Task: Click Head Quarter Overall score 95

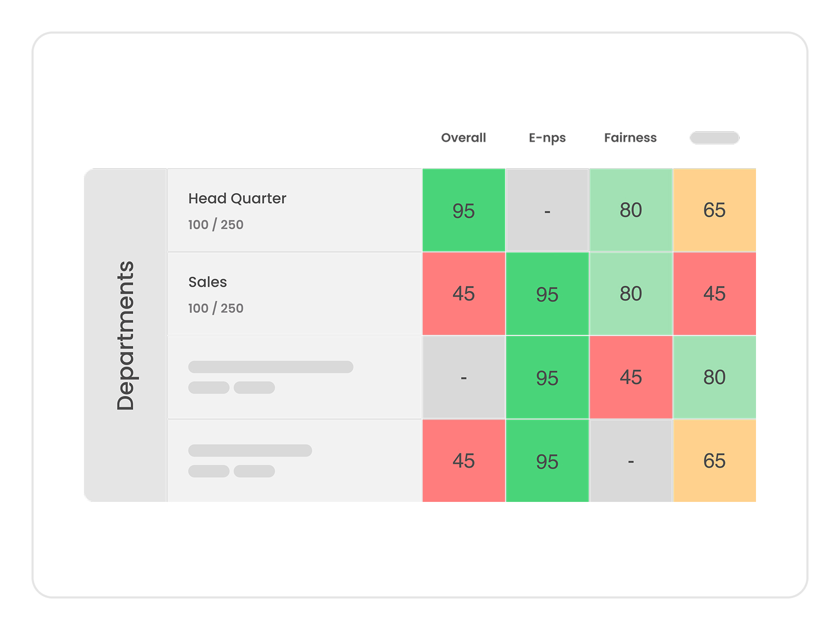Action: click(x=464, y=210)
